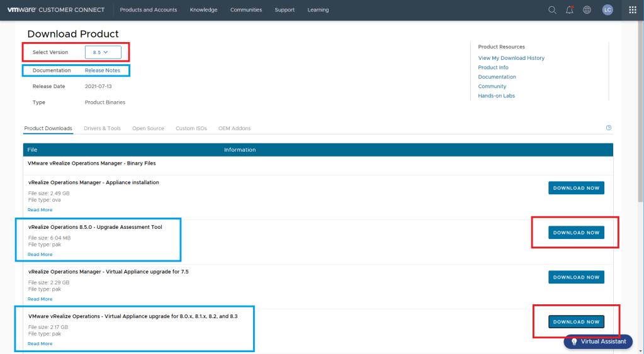Image resolution: width=644 pixels, height=354 pixels.
Task: Open the apps grid icon
Action: [x=633, y=10]
